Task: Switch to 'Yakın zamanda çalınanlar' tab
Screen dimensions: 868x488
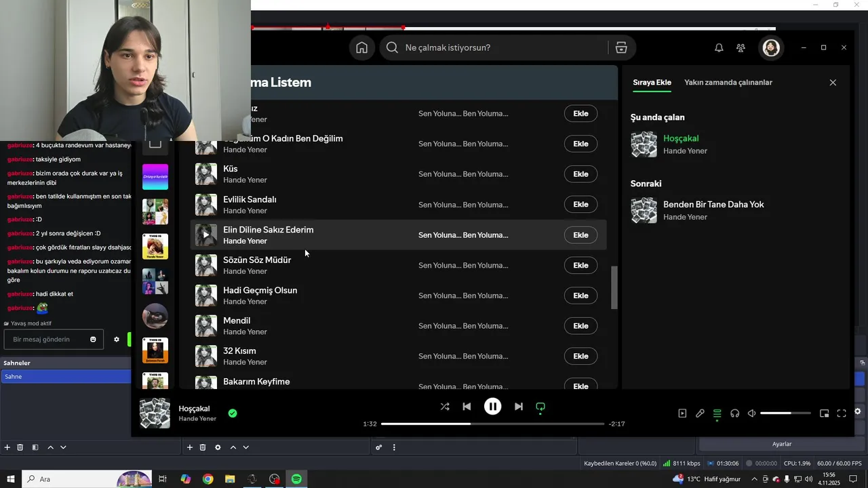Action: [728, 83]
